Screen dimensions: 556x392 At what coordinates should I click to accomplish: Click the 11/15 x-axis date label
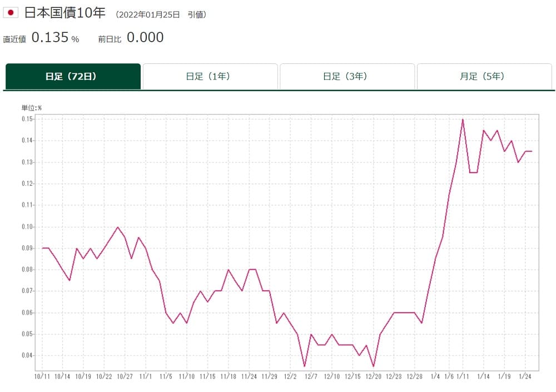[x=207, y=376]
